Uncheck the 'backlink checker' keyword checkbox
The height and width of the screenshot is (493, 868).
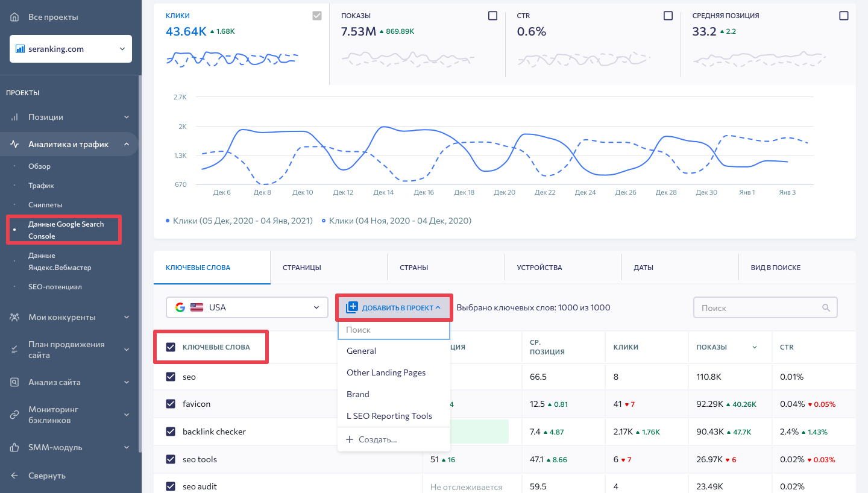pyautogui.click(x=171, y=432)
